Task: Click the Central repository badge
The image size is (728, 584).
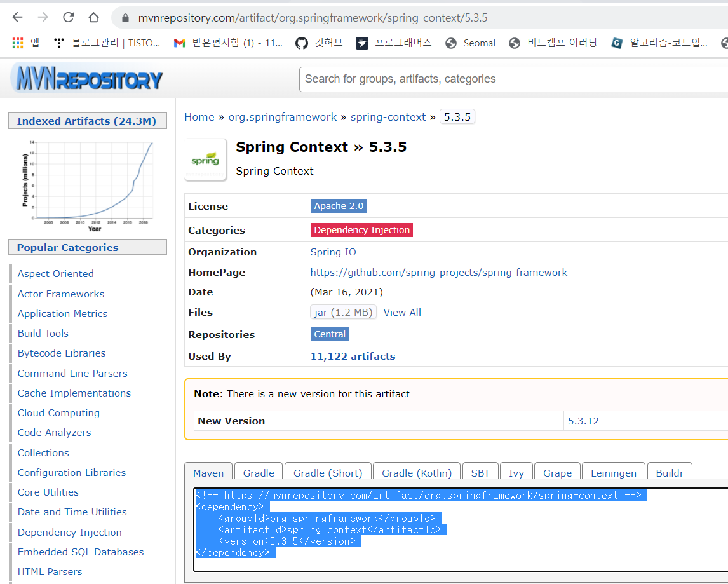Action: pos(330,334)
